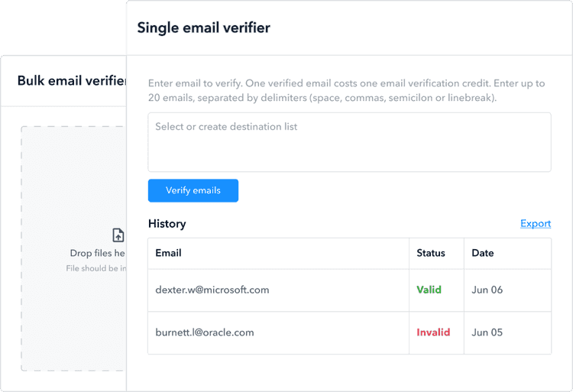The height and width of the screenshot is (392, 573).
Task: Select the Email column header
Action: tap(168, 253)
